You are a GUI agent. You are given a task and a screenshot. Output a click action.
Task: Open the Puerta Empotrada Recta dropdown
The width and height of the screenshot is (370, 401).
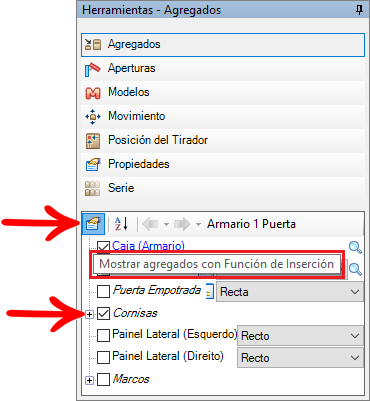pos(290,292)
